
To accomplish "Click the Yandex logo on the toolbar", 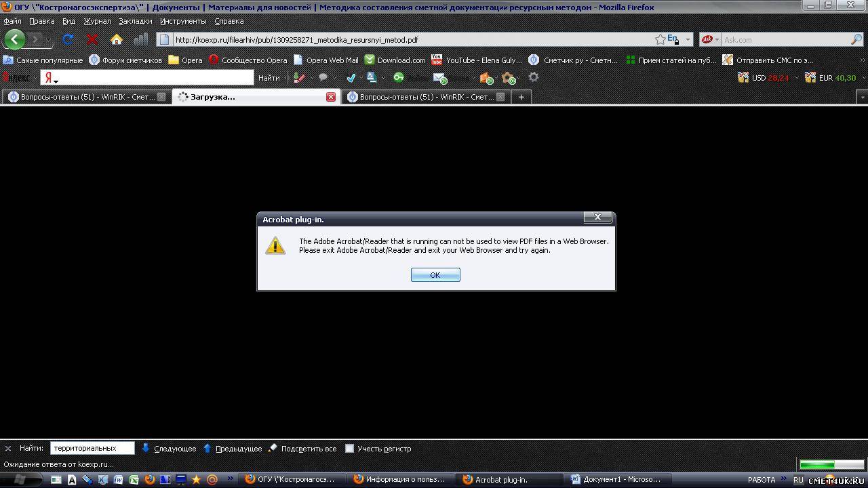I will click(x=17, y=78).
